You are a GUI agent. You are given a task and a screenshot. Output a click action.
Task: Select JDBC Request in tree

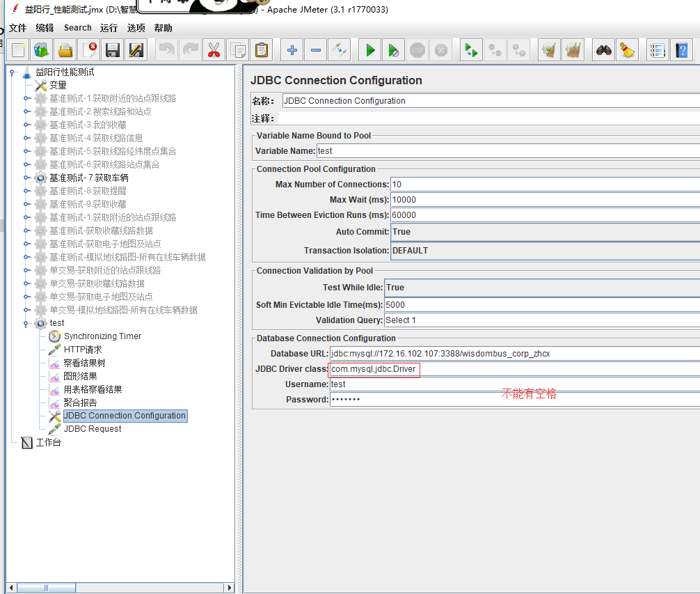(93, 429)
